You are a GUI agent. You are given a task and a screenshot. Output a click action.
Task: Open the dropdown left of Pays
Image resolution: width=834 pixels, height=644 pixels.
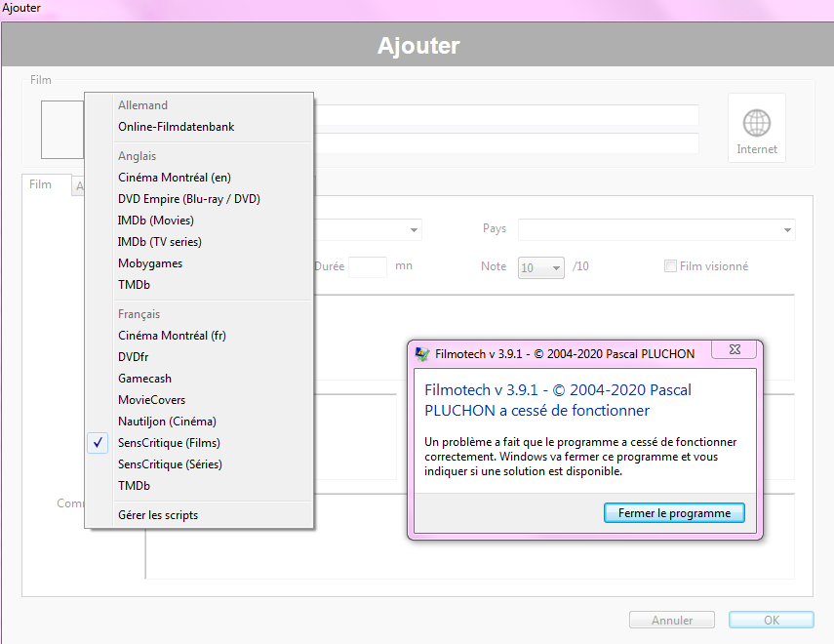(415, 230)
